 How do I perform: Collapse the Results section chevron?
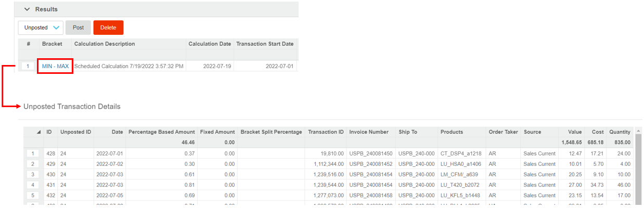(27, 9)
